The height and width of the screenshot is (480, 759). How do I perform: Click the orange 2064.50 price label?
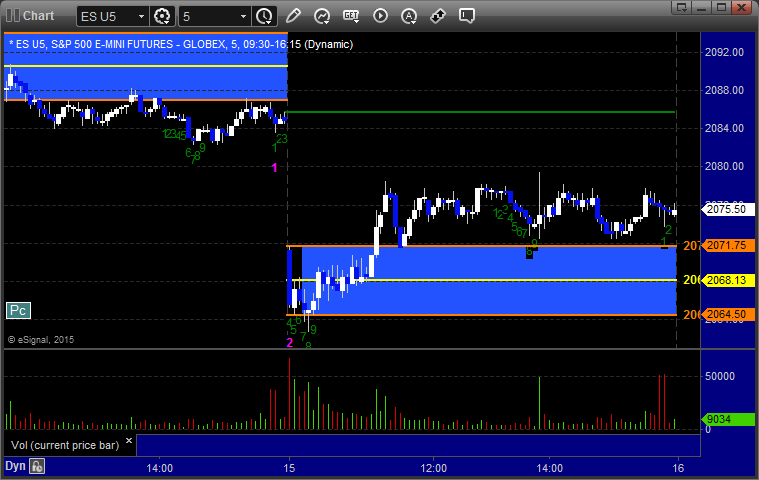pos(726,315)
